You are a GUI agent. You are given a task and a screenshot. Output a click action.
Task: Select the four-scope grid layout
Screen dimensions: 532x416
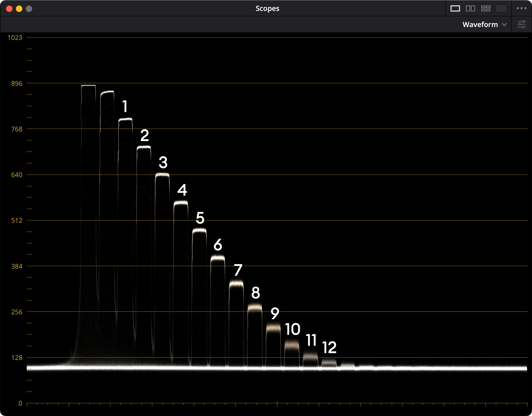point(486,8)
